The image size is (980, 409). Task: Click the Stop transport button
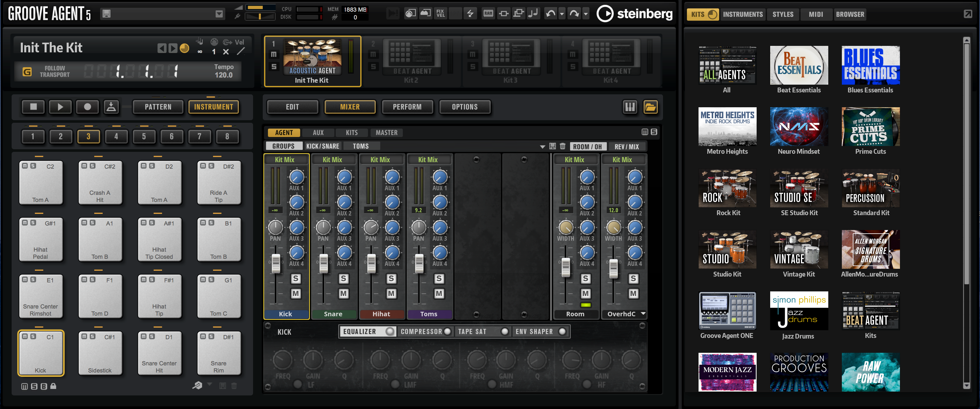pyautogui.click(x=34, y=107)
